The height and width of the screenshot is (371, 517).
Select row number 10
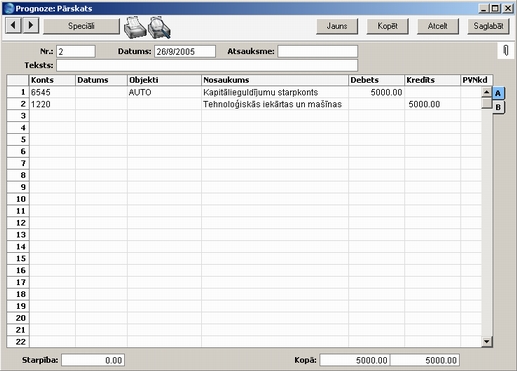(18, 199)
